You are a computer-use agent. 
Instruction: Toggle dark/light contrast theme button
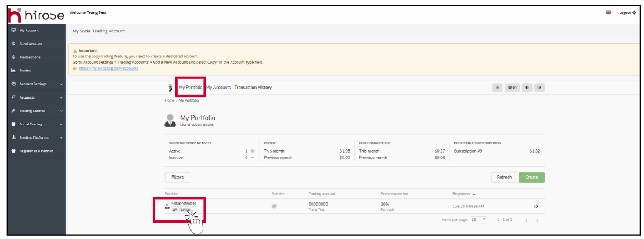coord(526,88)
